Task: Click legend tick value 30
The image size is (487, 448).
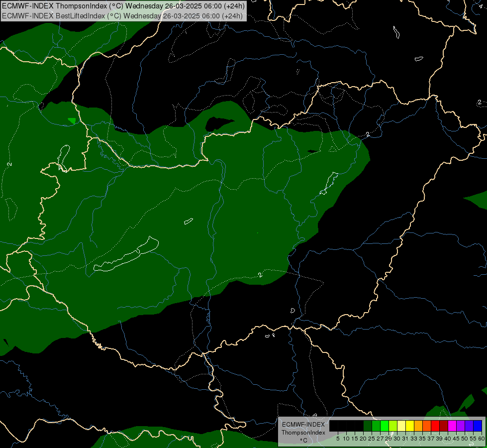Action: pyautogui.click(x=397, y=439)
